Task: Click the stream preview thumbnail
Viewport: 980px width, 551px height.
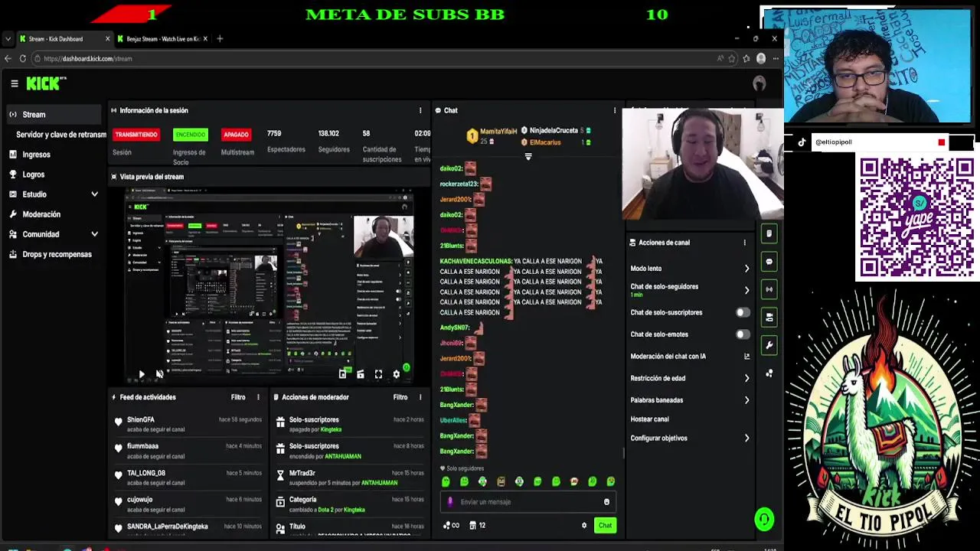Action: coord(269,285)
